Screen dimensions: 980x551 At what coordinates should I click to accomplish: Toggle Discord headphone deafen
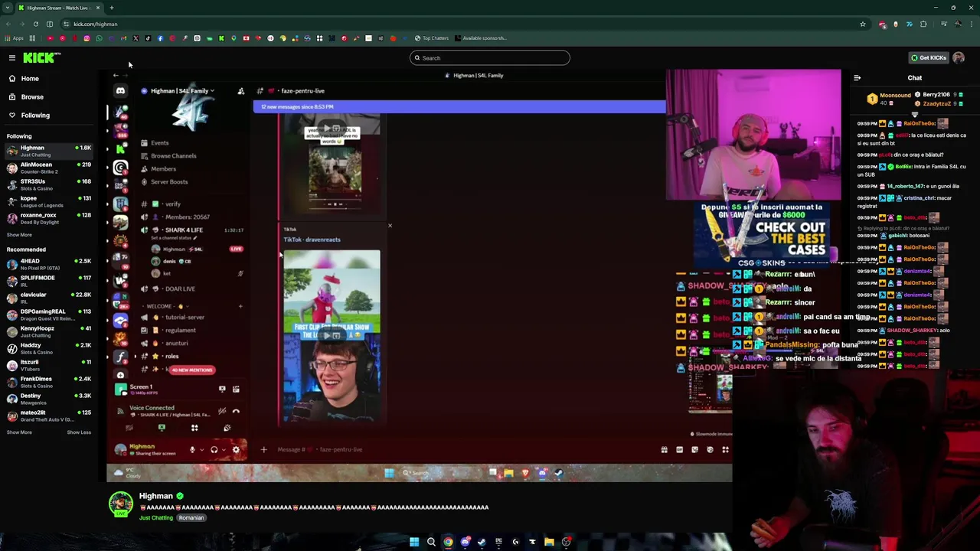coord(214,450)
